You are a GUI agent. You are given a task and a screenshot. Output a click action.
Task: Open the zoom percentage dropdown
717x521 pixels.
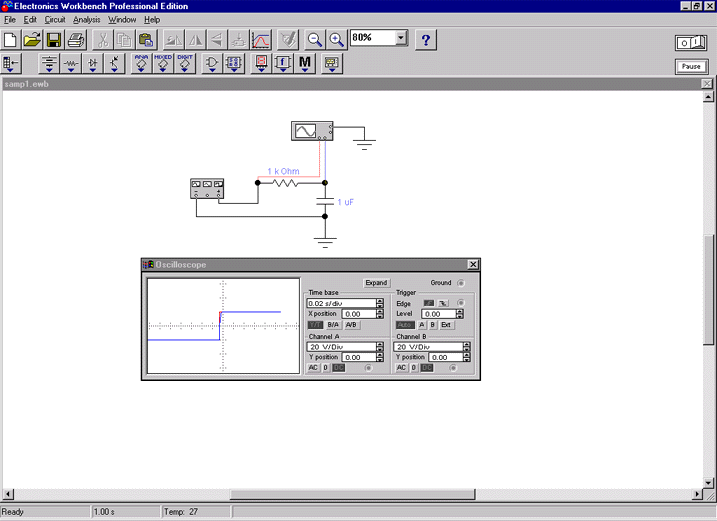point(401,38)
